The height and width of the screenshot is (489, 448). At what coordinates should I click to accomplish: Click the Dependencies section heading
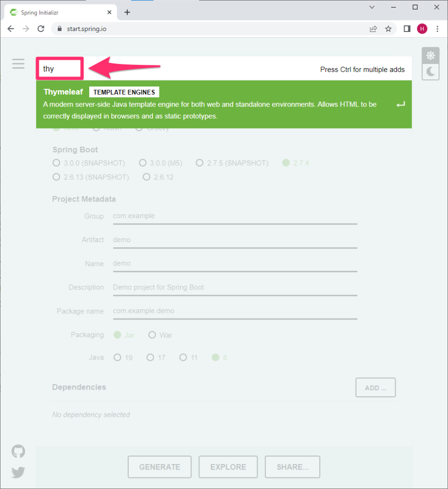(x=79, y=387)
